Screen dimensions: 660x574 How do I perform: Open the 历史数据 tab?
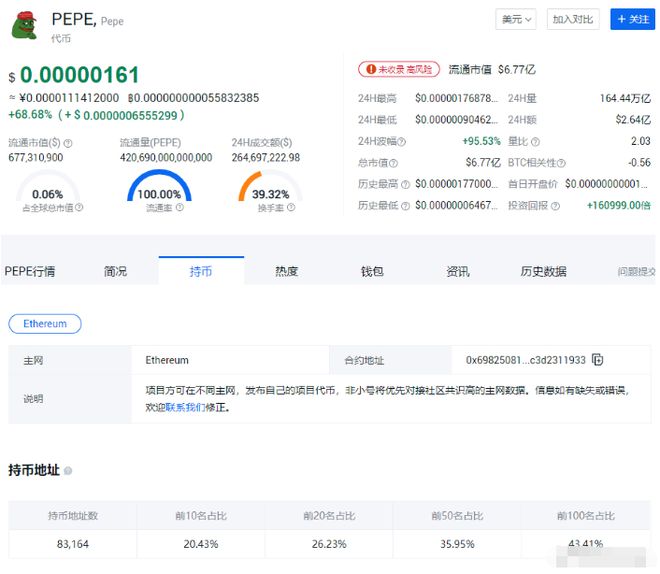543,271
